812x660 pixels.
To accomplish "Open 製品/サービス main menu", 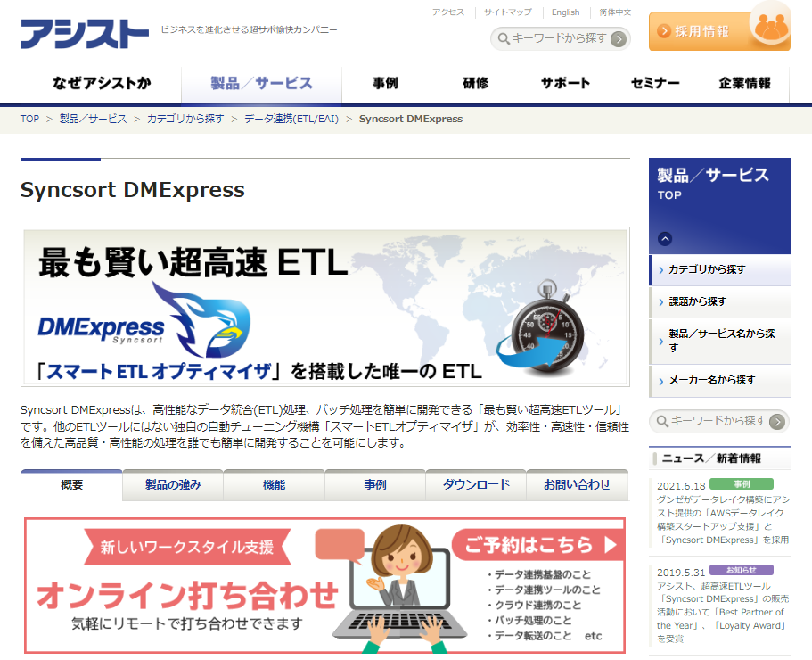I will click(261, 84).
